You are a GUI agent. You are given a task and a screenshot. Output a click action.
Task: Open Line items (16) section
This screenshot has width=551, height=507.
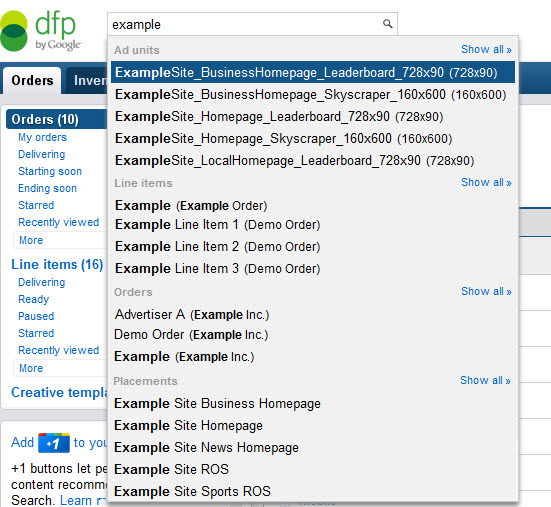pos(57,265)
